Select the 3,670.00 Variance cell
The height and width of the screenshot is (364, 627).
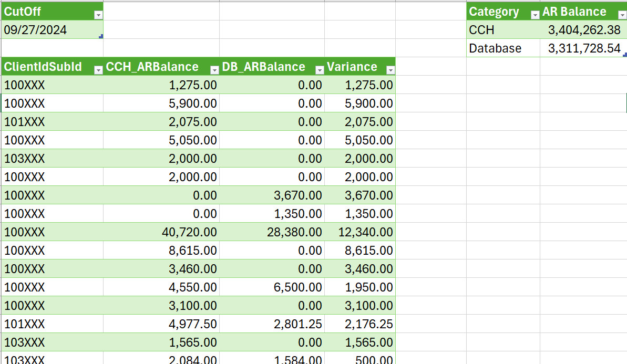[x=360, y=195]
